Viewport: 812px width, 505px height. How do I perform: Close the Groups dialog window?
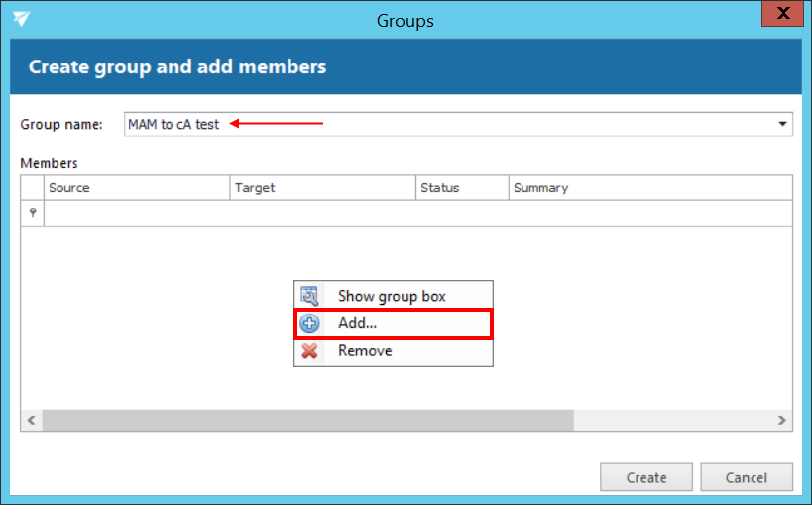(x=782, y=15)
